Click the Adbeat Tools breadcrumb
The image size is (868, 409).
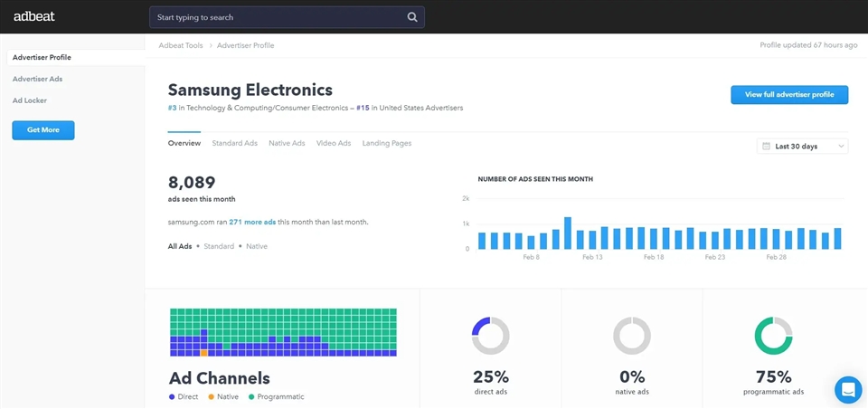tap(181, 45)
